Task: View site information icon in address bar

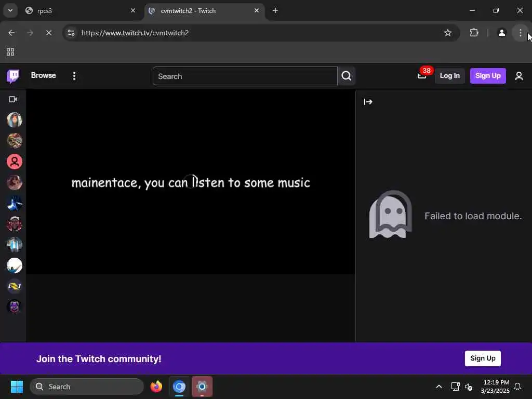Action: [71, 33]
